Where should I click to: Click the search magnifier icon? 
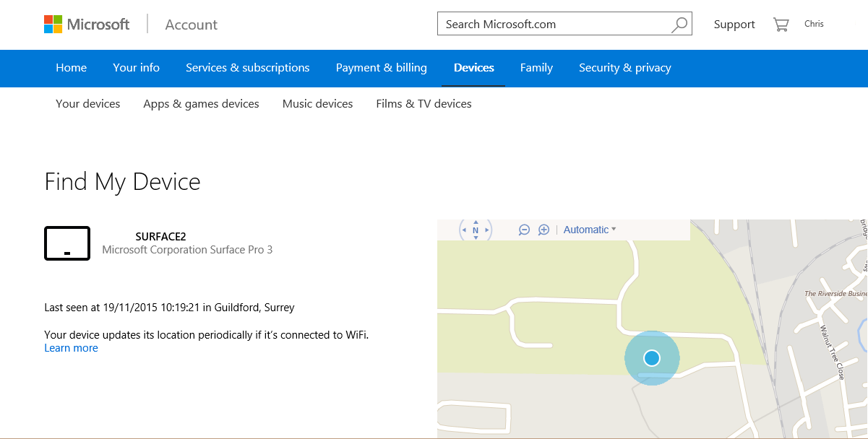pos(679,25)
